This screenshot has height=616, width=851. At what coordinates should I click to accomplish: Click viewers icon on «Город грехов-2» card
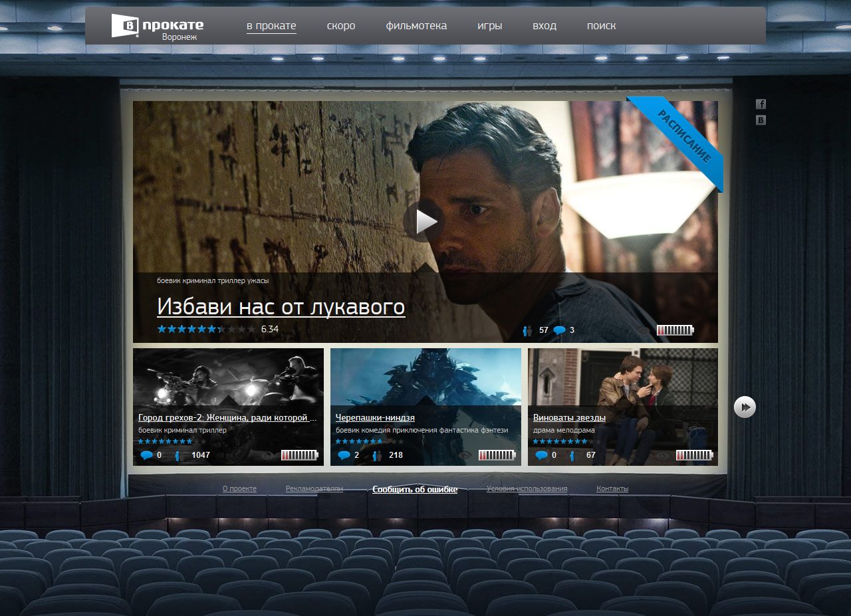pyautogui.click(x=178, y=455)
